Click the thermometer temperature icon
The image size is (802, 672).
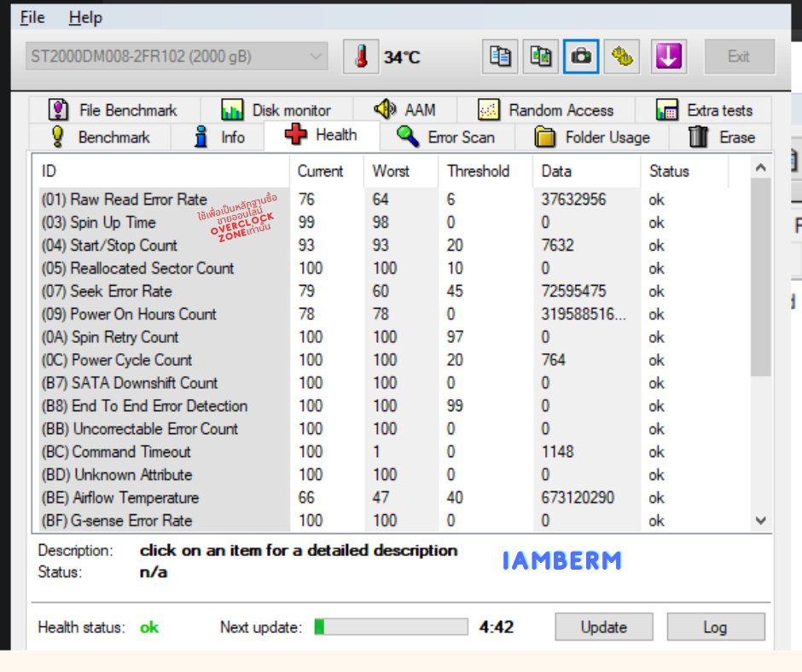361,57
